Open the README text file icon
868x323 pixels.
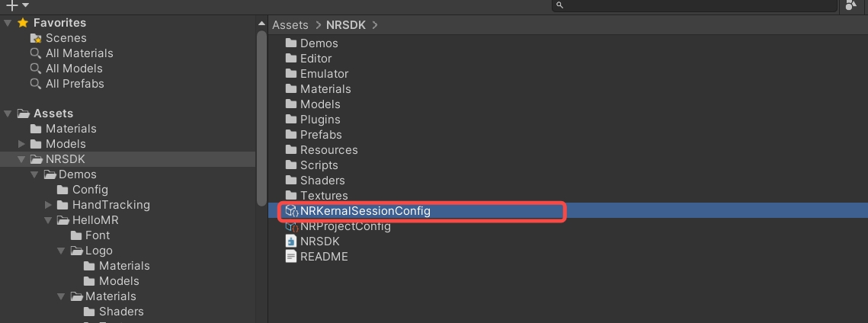coord(291,257)
